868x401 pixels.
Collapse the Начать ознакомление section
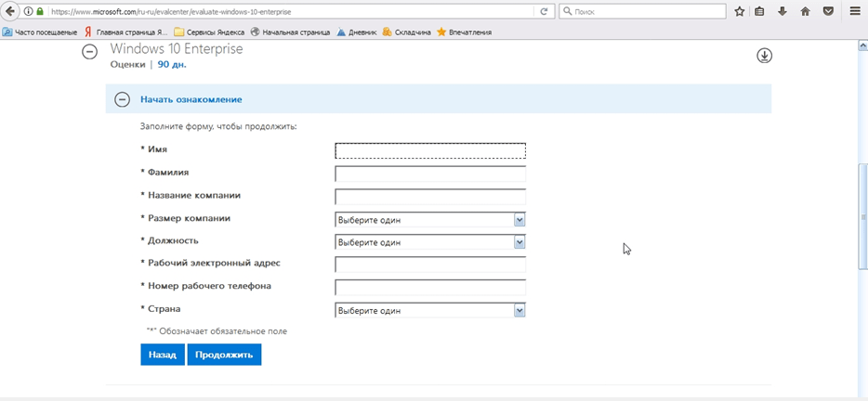click(122, 99)
